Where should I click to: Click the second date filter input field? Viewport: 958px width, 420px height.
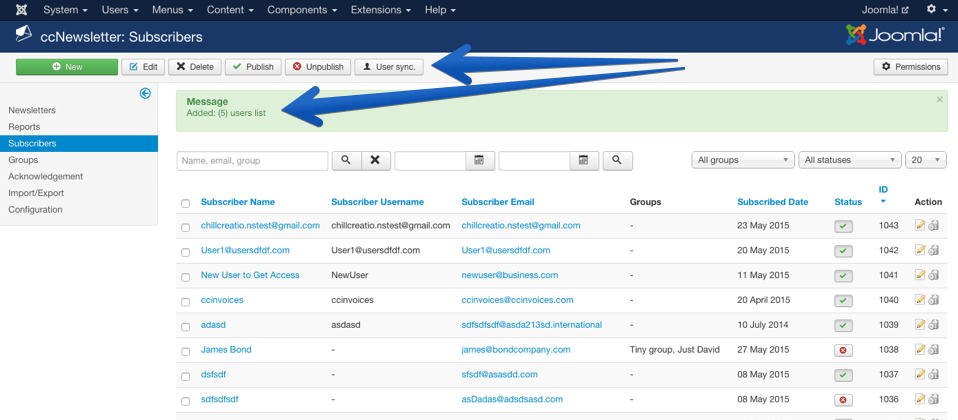click(x=534, y=160)
